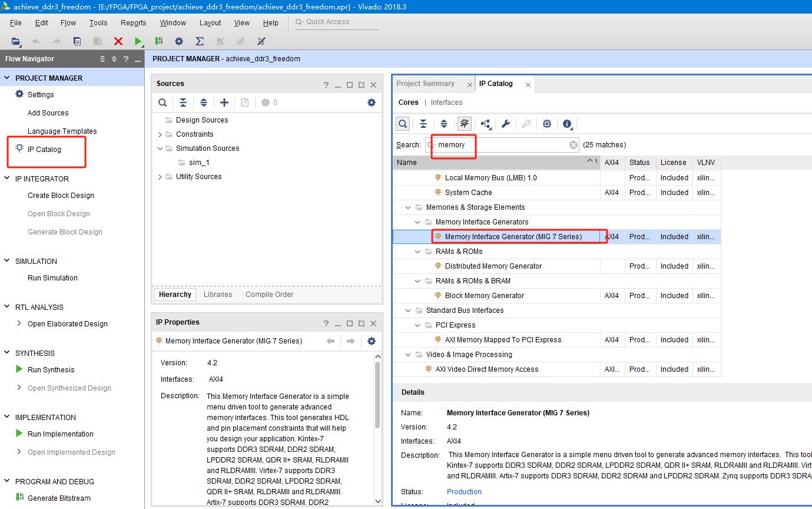Toggle search bar in IP Catalog toolbar
The image size is (812, 509).
pyautogui.click(x=403, y=124)
